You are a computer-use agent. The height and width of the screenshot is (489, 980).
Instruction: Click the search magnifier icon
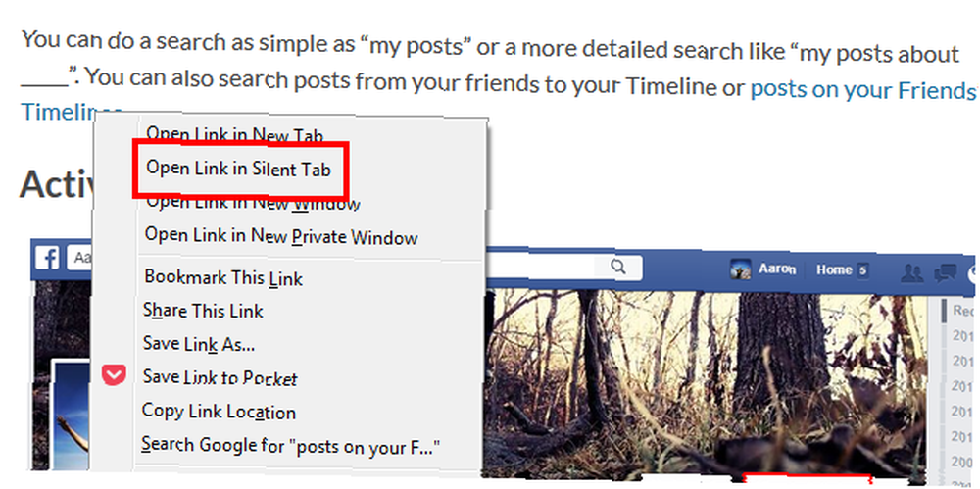(618, 267)
